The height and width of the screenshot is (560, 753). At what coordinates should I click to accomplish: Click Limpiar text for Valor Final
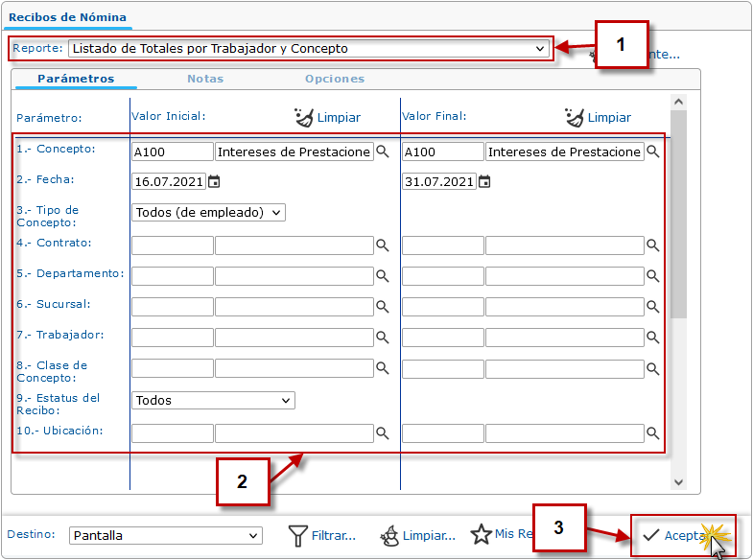coord(609,118)
